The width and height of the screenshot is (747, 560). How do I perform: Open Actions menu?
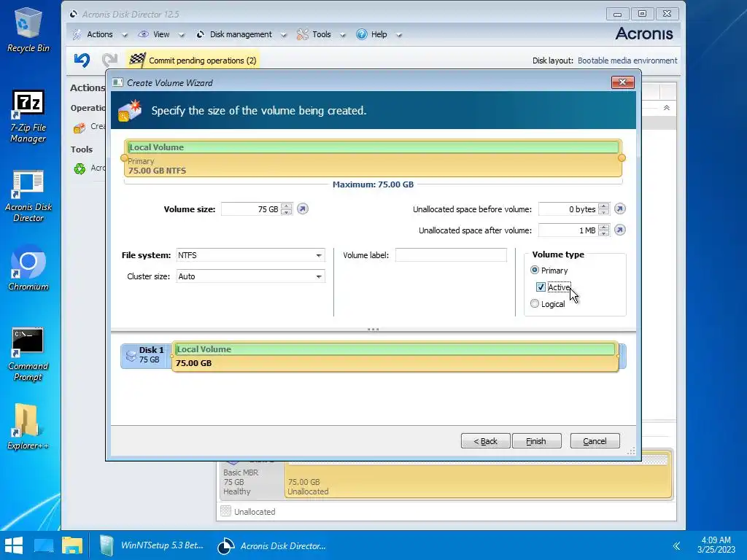[x=99, y=34]
